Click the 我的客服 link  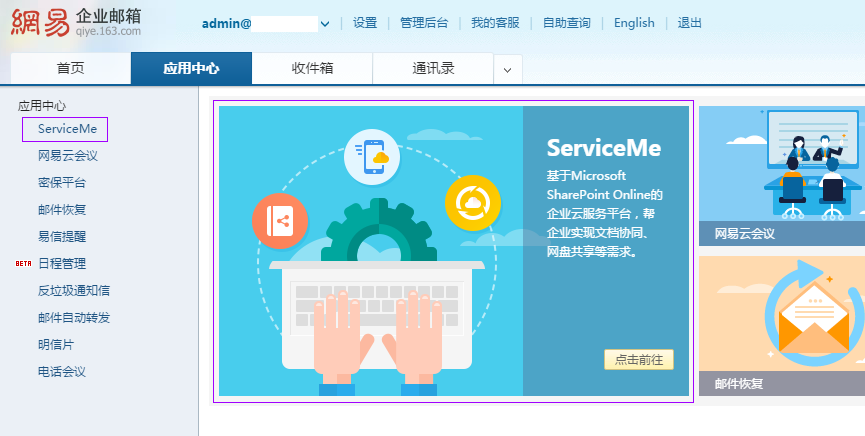click(x=495, y=23)
